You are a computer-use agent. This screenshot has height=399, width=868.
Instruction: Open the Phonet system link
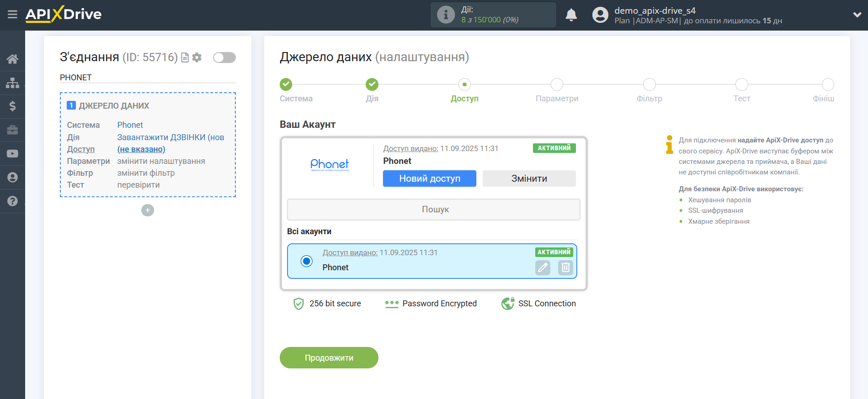click(x=130, y=125)
